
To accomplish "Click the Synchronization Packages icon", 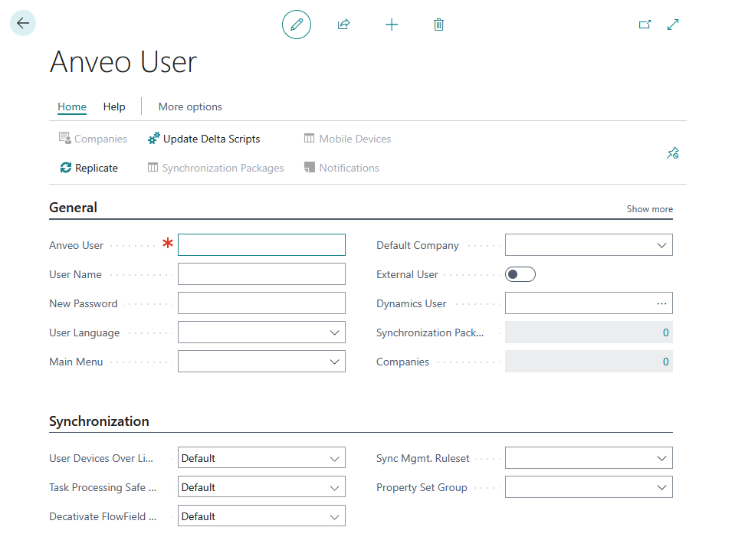I will 153,167.
